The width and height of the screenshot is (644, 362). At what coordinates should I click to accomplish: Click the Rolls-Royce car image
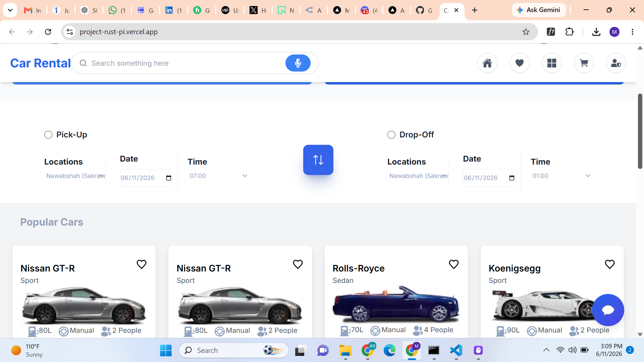click(x=396, y=304)
